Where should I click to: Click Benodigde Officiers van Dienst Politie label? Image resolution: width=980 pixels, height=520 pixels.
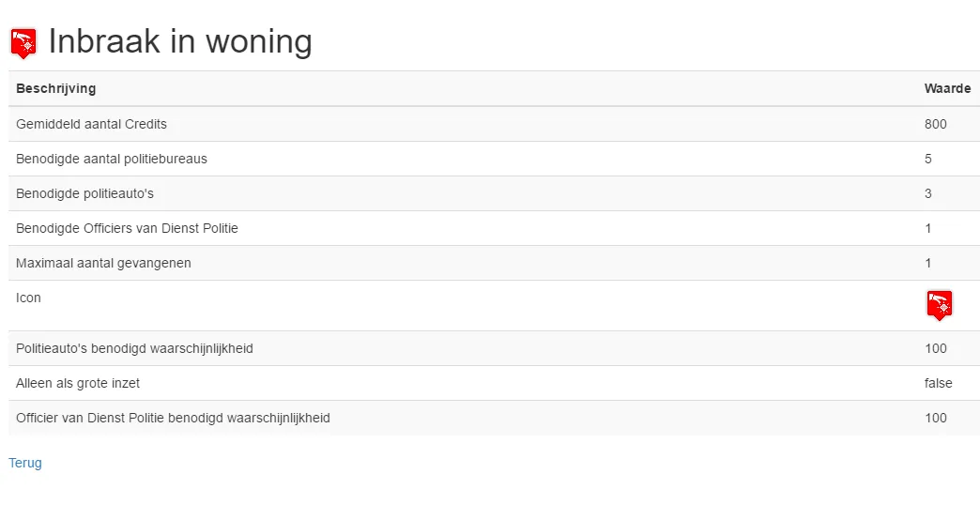click(x=127, y=228)
